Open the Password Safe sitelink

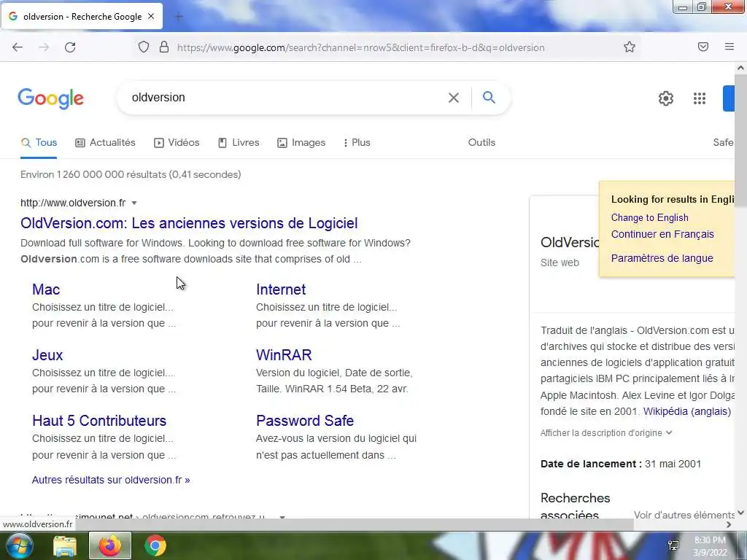(x=305, y=421)
